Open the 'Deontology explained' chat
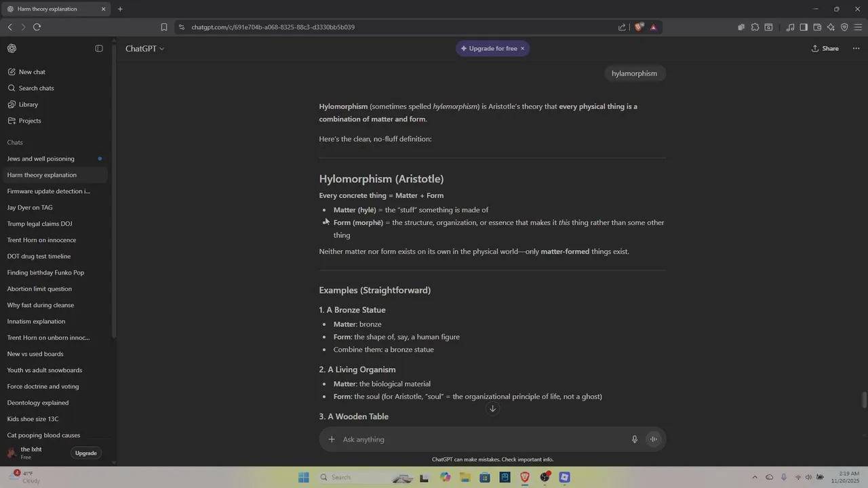The height and width of the screenshot is (488, 868). coord(54,403)
